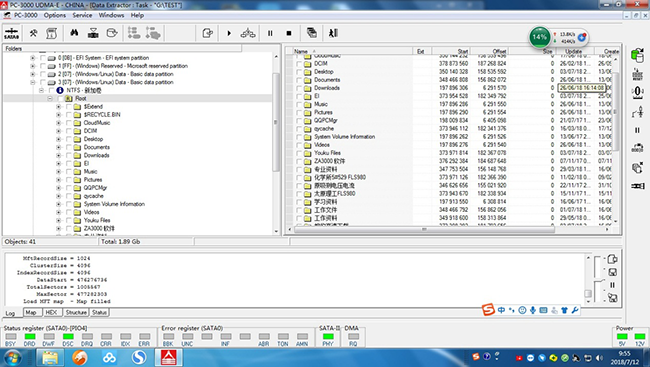The height and width of the screenshot is (367, 650).
Task: Open the Service menu
Action: pos(82,15)
